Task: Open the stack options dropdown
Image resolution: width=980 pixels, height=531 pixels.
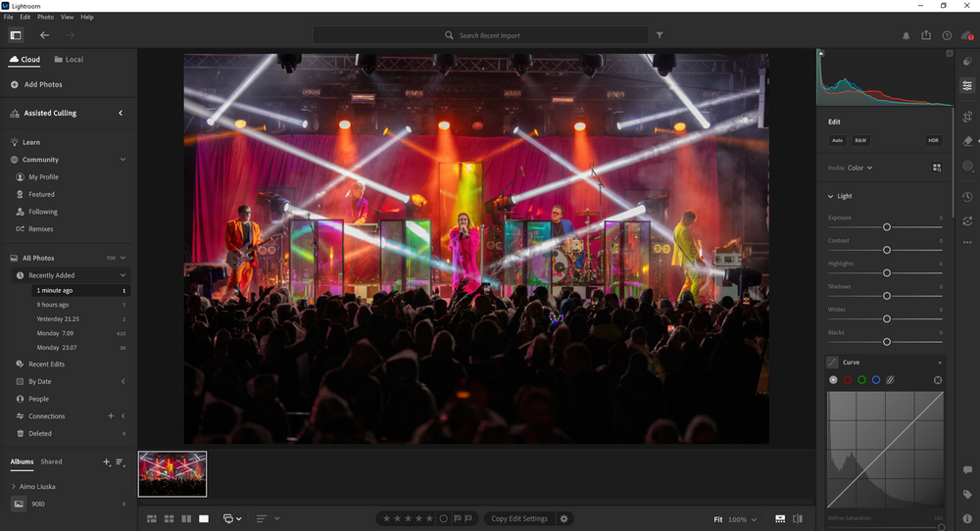Action: click(232, 518)
